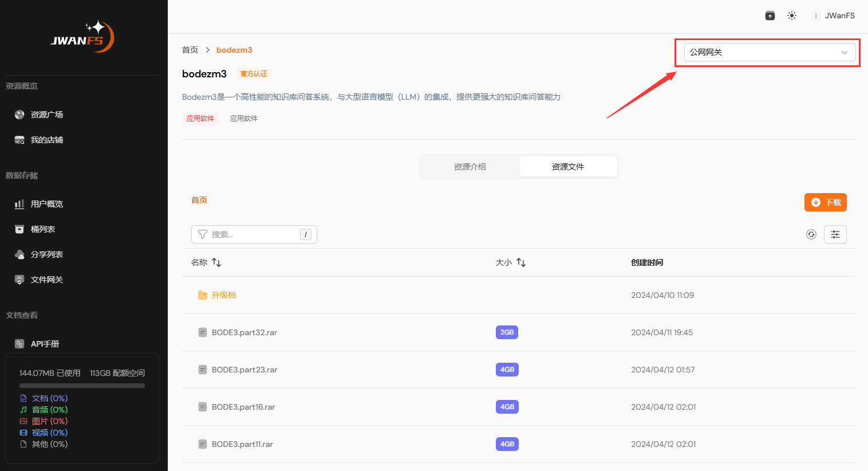Sort by 大小 column arrows
Screen dimensions: 868x471
[521, 262]
